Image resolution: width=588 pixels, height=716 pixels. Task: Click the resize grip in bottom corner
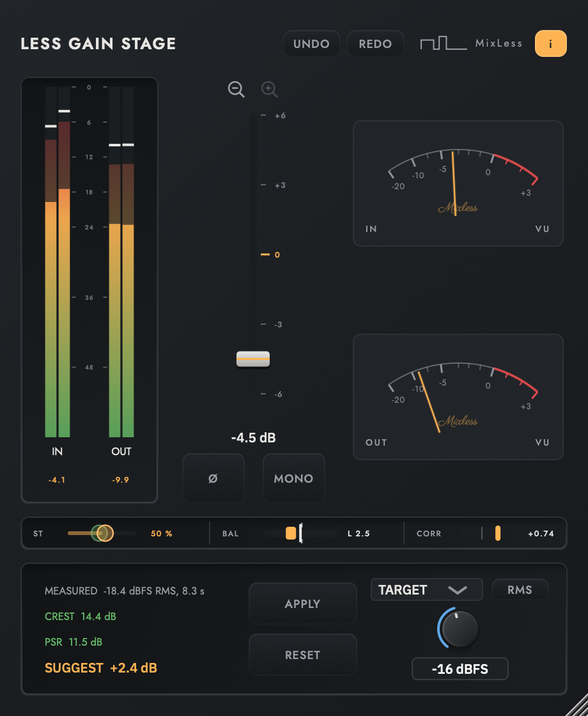[x=578, y=706]
